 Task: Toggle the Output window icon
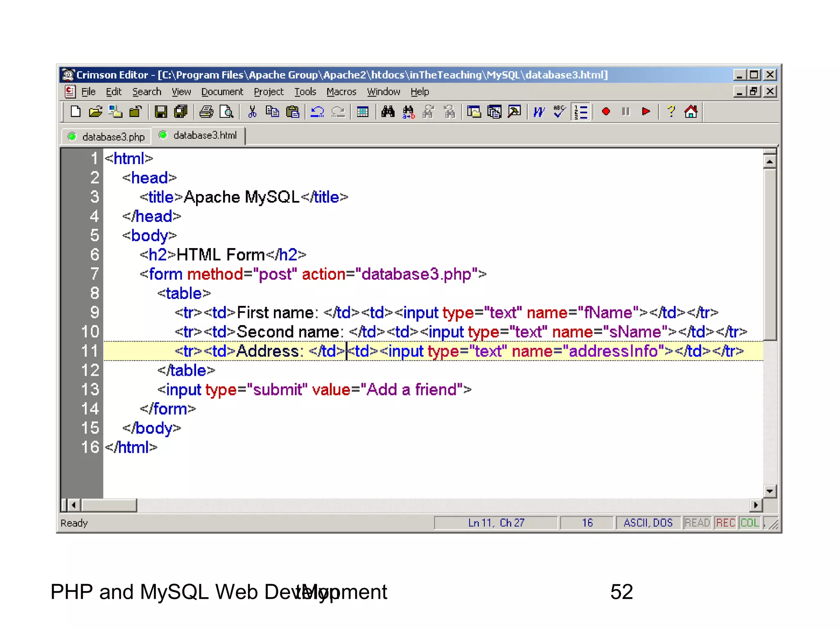coord(494,112)
